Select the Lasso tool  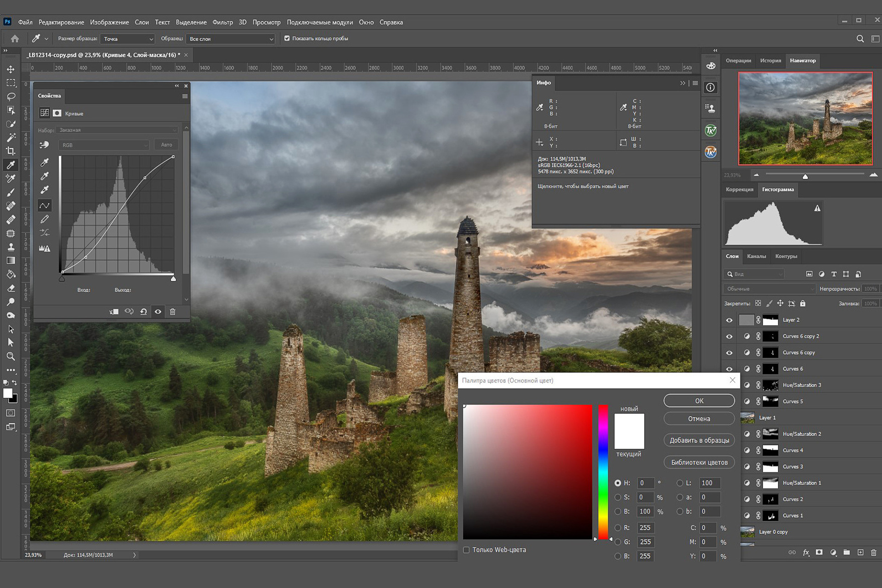coord(11,96)
